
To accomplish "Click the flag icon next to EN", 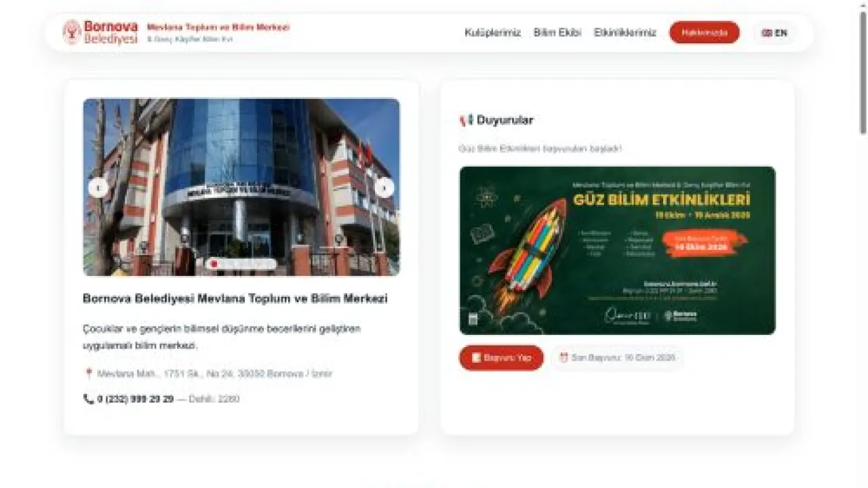I will pos(767,33).
